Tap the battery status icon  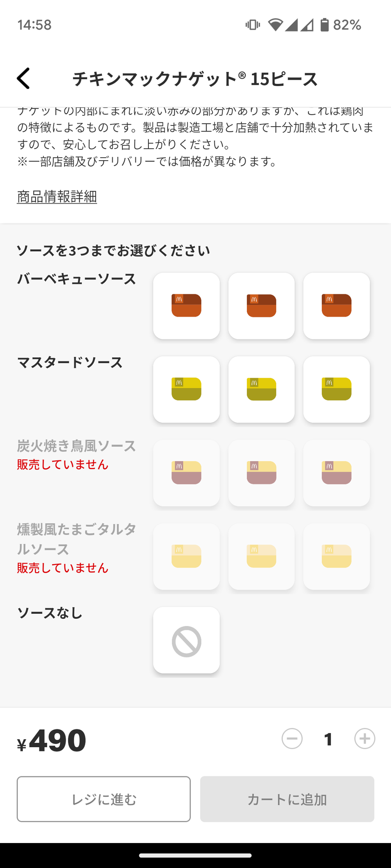click(x=324, y=25)
